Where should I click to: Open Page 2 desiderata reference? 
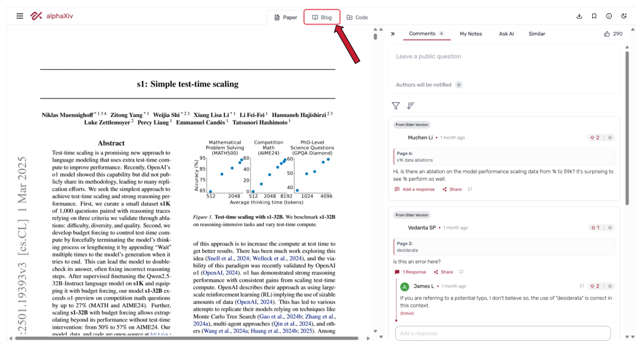pos(504,246)
